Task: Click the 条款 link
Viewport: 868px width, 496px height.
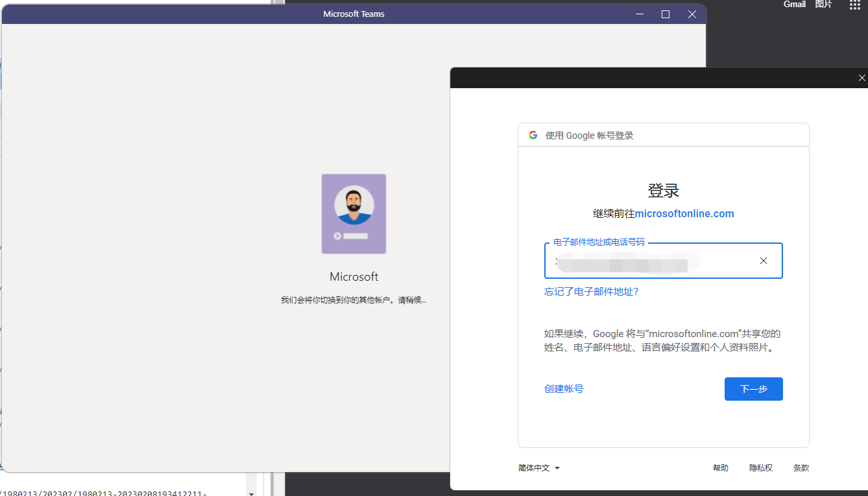Action: click(x=801, y=467)
